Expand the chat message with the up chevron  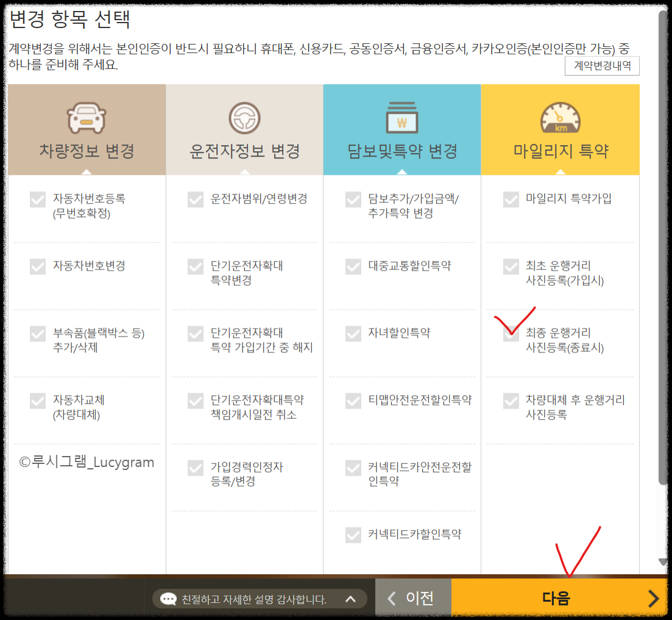tap(350, 599)
